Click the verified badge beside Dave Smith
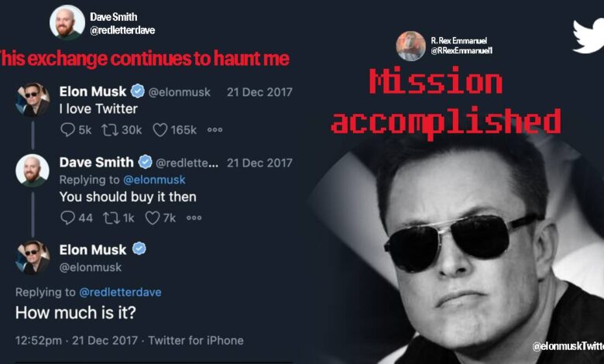The width and height of the screenshot is (604, 364). [145, 162]
